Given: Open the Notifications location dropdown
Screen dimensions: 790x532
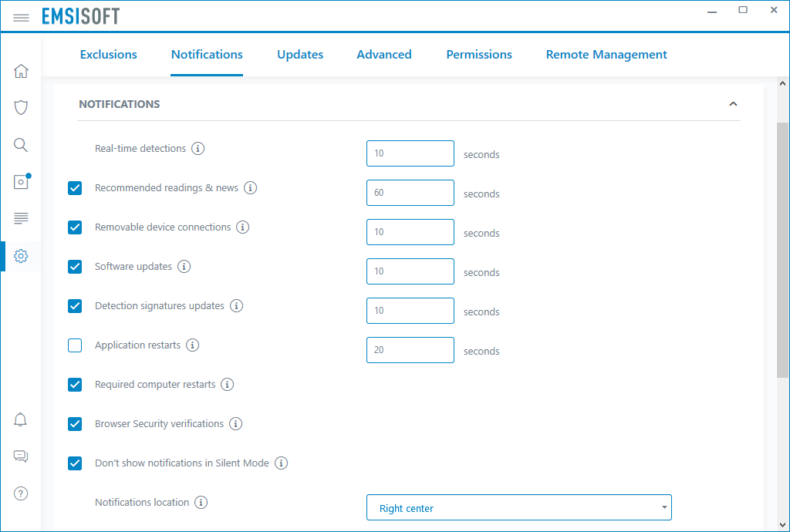Looking at the screenshot, I should [518, 508].
